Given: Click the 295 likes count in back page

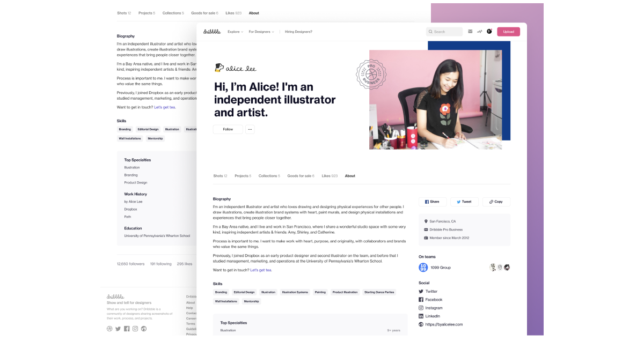Looking at the screenshot, I should pos(185,264).
